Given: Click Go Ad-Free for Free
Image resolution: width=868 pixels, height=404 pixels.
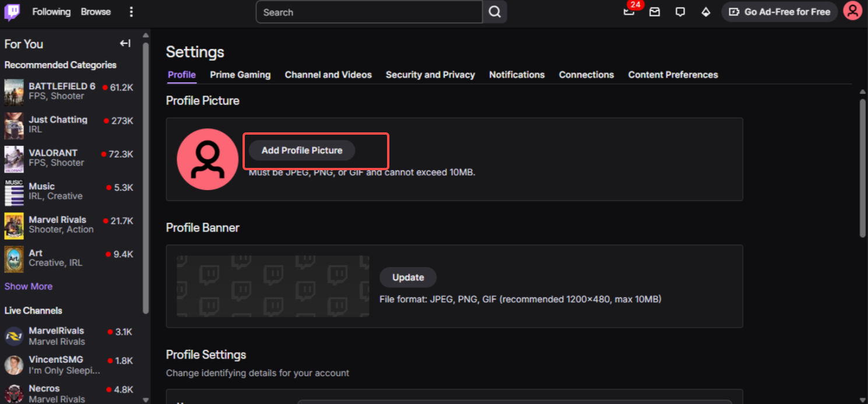Looking at the screenshot, I should pyautogui.click(x=779, y=11).
